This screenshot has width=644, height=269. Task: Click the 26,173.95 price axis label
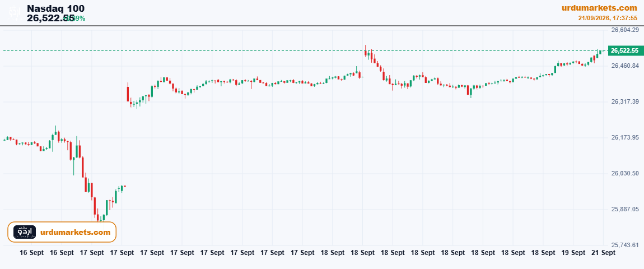point(625,137)
